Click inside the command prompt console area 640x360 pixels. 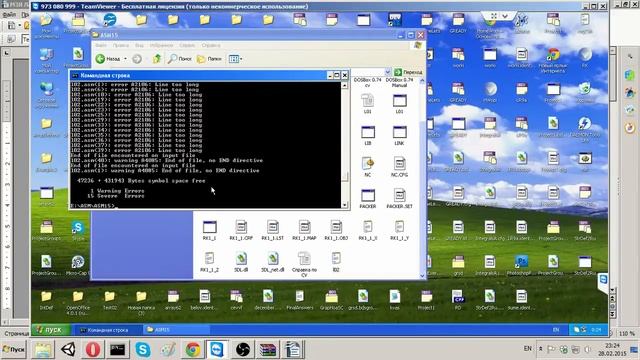click(x=206, y=144)
